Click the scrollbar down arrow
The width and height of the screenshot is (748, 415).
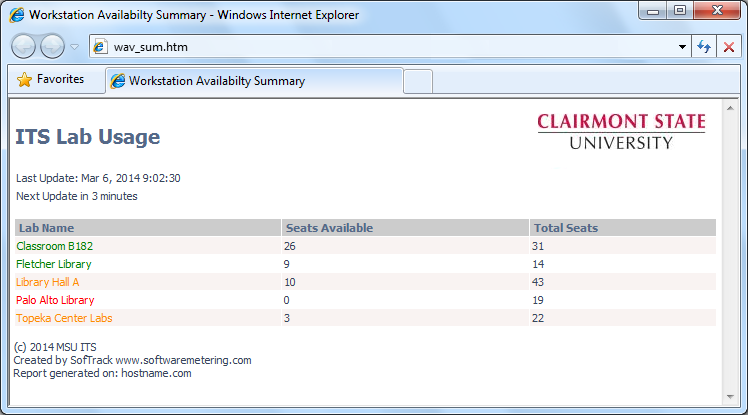click(730, 397)
